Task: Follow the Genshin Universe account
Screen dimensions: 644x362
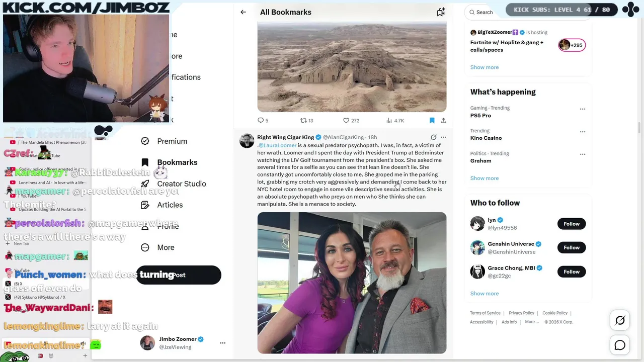Action: pos(571,247)
